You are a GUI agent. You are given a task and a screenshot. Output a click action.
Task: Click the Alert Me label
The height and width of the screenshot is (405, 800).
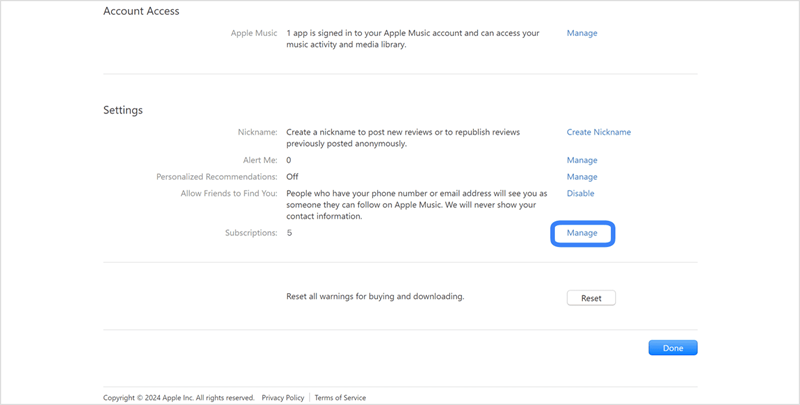pyautogui.click(x=260, y=160)
